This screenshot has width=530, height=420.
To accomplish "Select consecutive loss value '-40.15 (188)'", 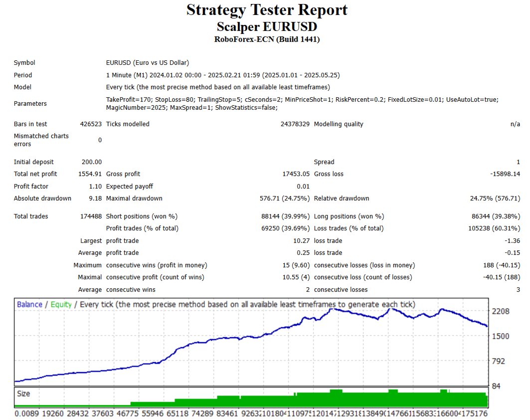I will click(502, 277).
